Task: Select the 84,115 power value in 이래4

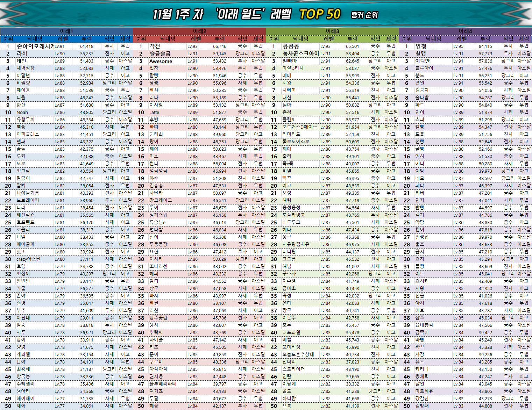Action: [x=485, y=46]
